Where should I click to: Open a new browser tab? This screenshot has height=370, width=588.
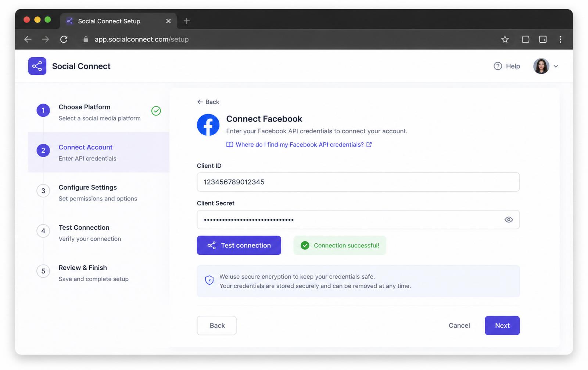(x=187, y=21)
